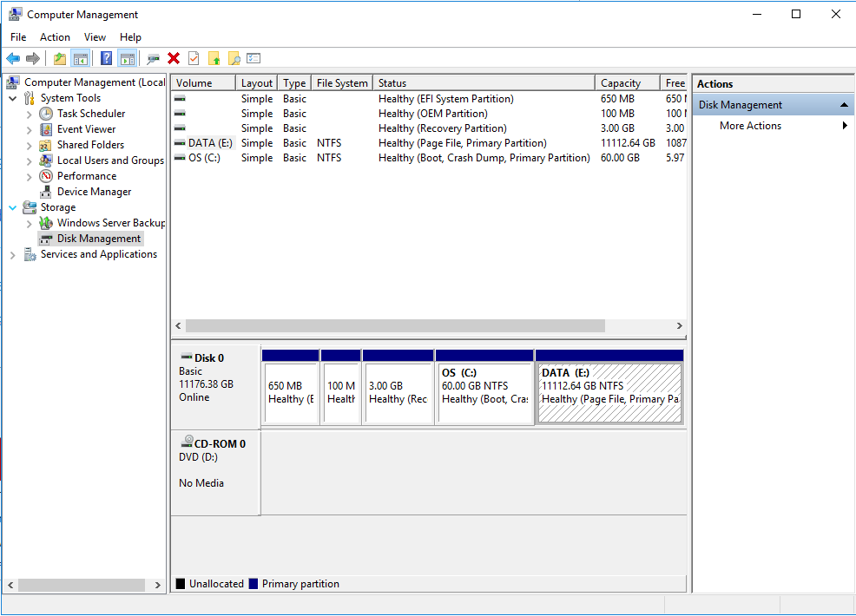Select the OS (C:) volume row

tap(429, 158)
